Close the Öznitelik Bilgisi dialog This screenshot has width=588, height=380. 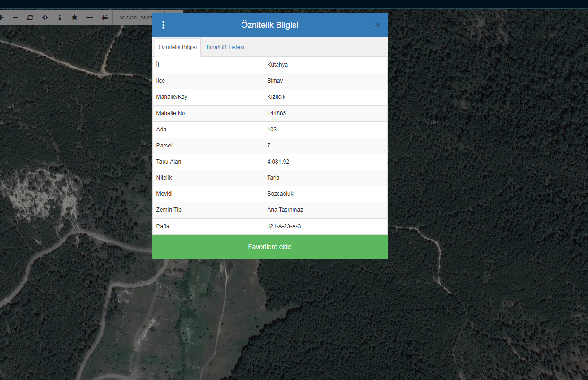[x=378, y=26]
